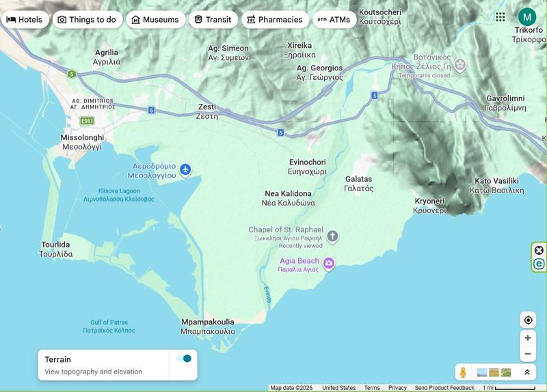Screen dimensions: 547x392
Task: Click the Nea Kalidona label
Action: (x=288, y=198)
